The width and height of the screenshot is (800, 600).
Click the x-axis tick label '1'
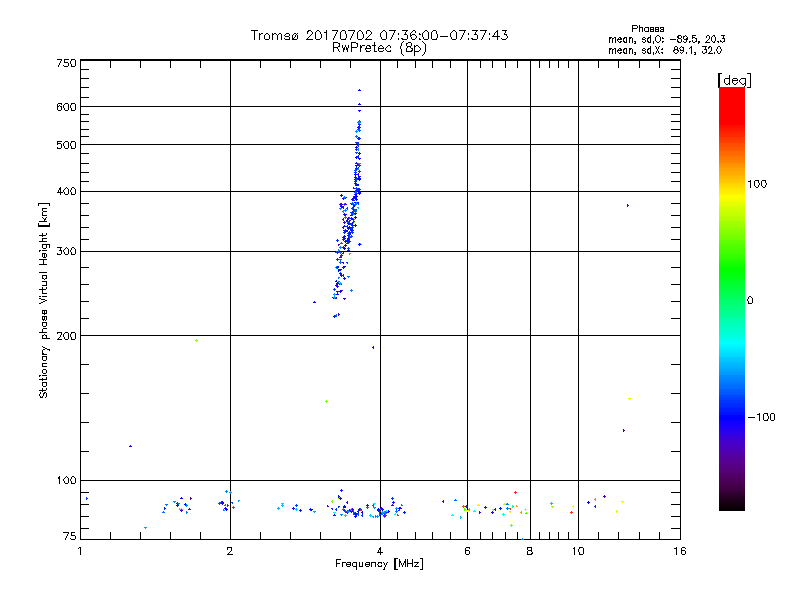pos(80,551)
